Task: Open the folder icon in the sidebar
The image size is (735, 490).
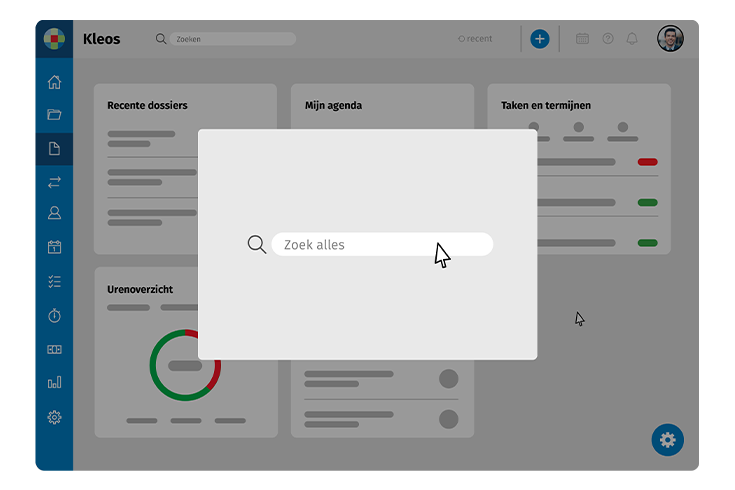Action: [x=54, y=115]
